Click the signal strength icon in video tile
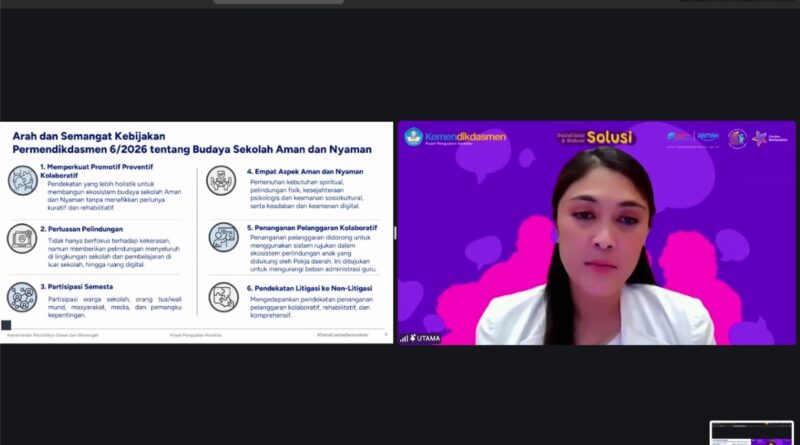The width and height of the screenshot is (800, 445). 404,338
